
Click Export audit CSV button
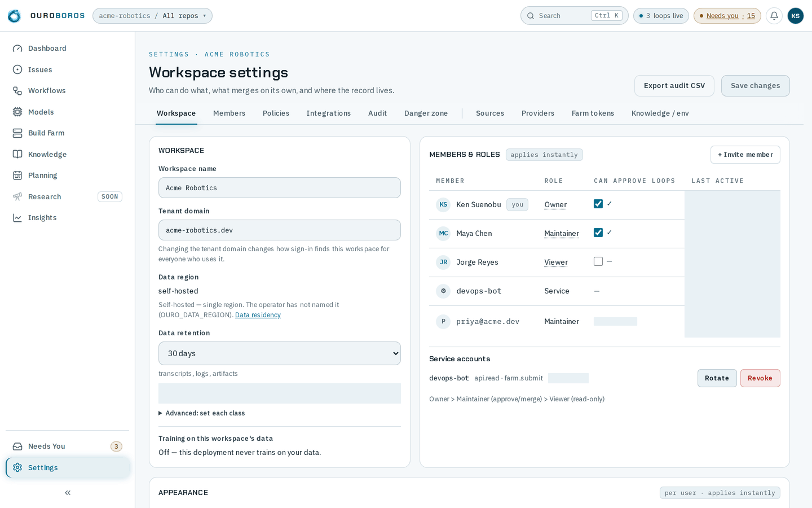674,86
